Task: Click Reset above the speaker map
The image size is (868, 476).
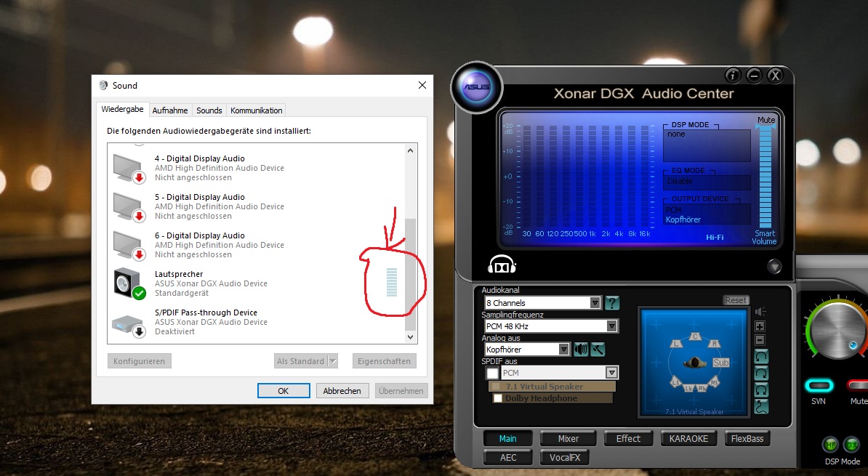Action: click(x=736, y=300)
